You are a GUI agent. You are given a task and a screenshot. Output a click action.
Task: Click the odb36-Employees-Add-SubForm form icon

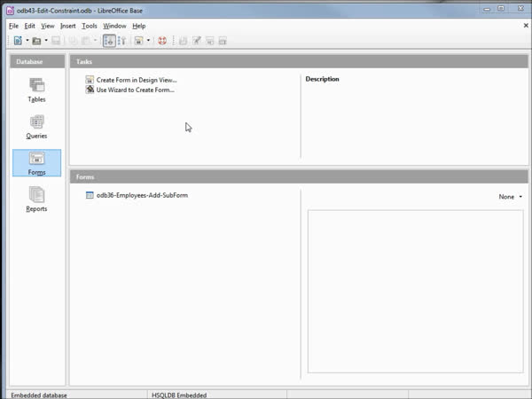pyautogui.click(x=90, y=195)
